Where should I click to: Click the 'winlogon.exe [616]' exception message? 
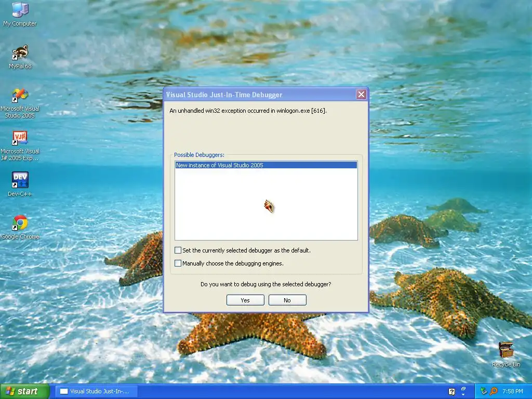[x=248, y=111]
